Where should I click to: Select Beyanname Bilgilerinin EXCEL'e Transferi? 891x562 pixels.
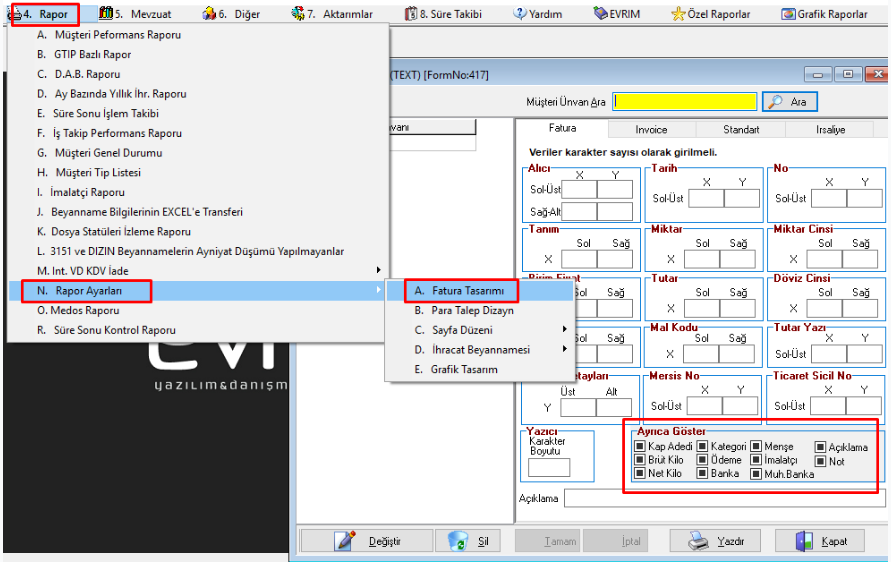pos(198,212)
